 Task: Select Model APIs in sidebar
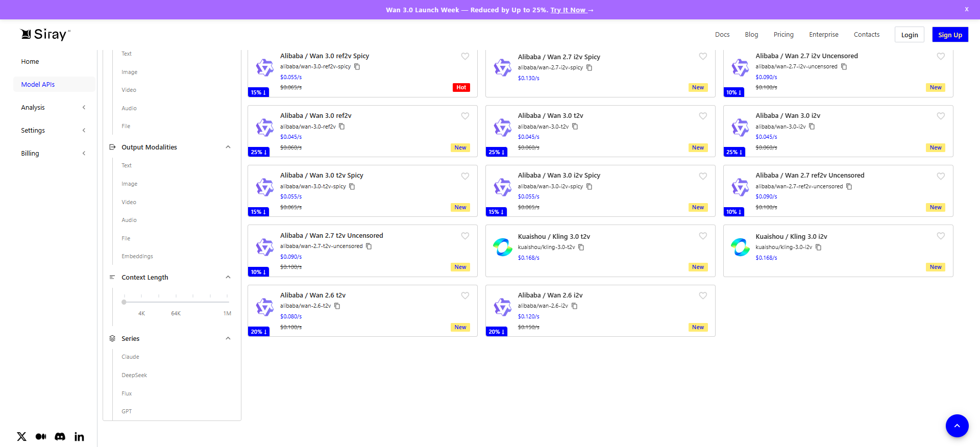(54, 84)
